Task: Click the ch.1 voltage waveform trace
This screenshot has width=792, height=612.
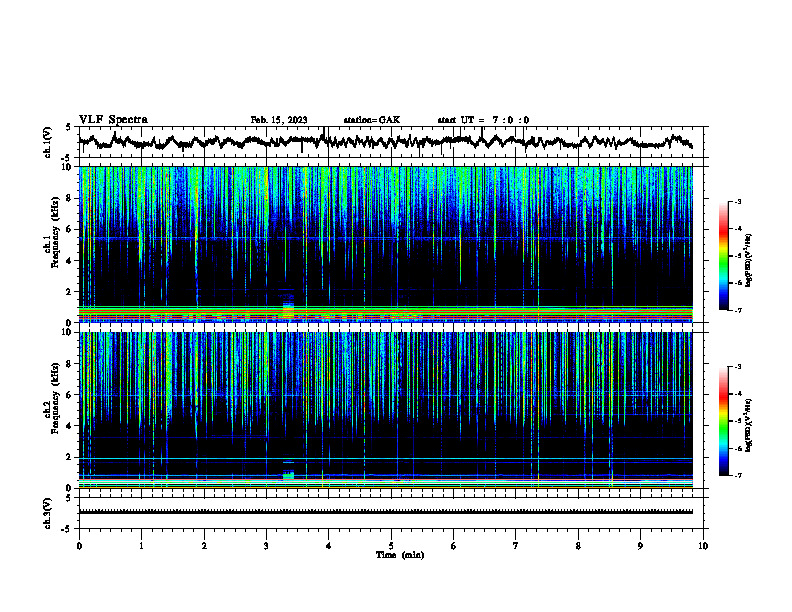Action: click(386, 141)
